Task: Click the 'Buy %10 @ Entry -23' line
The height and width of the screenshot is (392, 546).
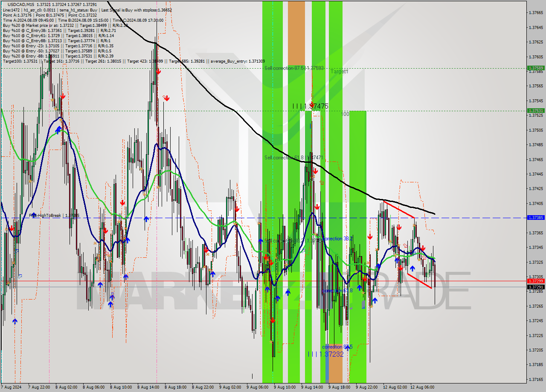Action: [x=58, y=46]
